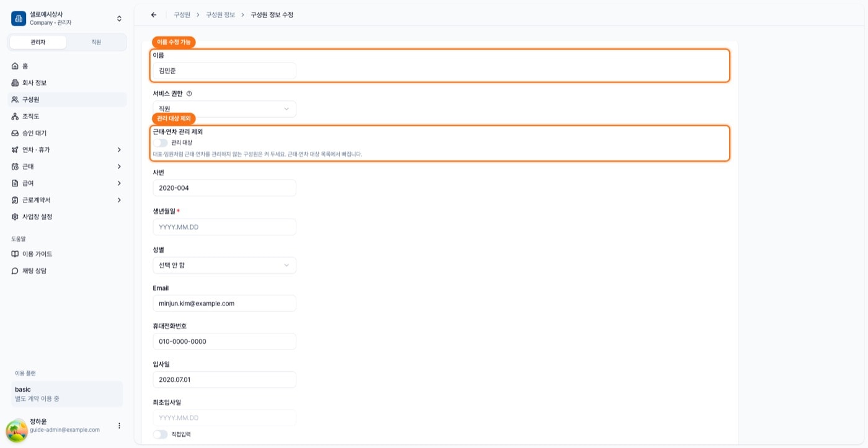Image resolution: width=868 pixels, height=448 pixels.
Task: Switch to the 직원 tab
Action: tap(96, 42)
